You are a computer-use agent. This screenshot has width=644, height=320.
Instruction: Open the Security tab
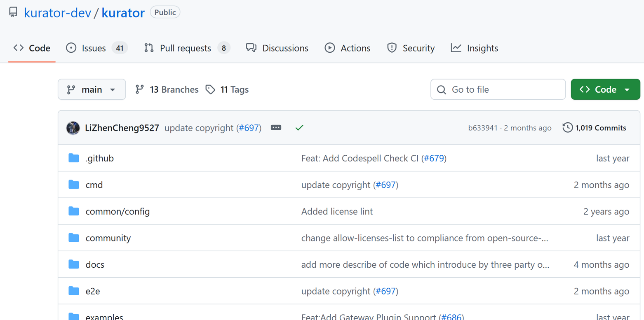411,48
